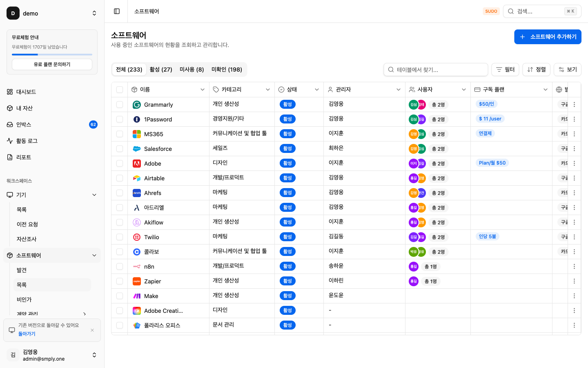The image size is (588, 368).
Task: Open row actions menu for Twilio
Action: pyautogui.click(x=574, y=237)
